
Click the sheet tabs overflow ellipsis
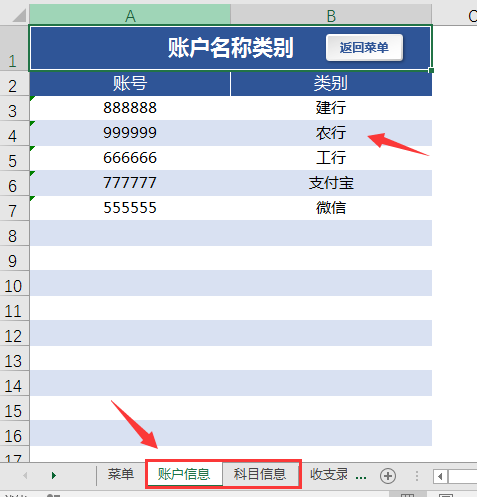(361, 477)
